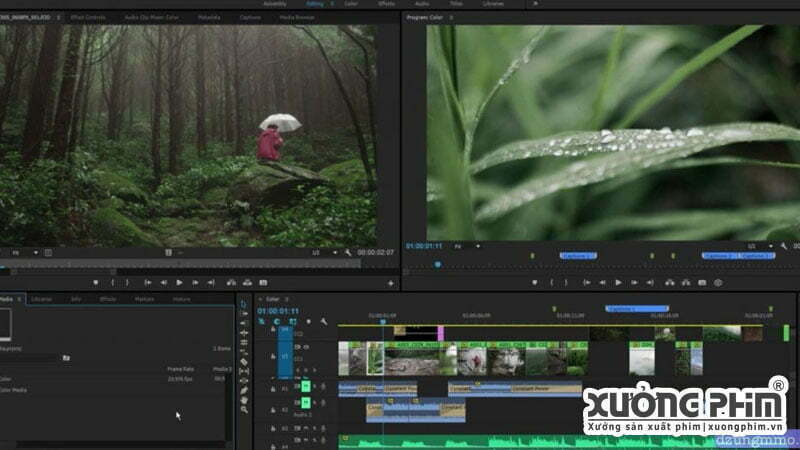Screen dimensions: 800x450
Task: Click Lift button in Program monitor
Action: (x=670, y=283)
